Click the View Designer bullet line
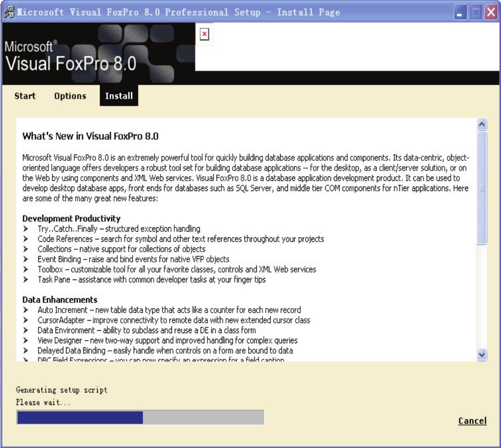The image size is (501, 448). coord(168,340)
